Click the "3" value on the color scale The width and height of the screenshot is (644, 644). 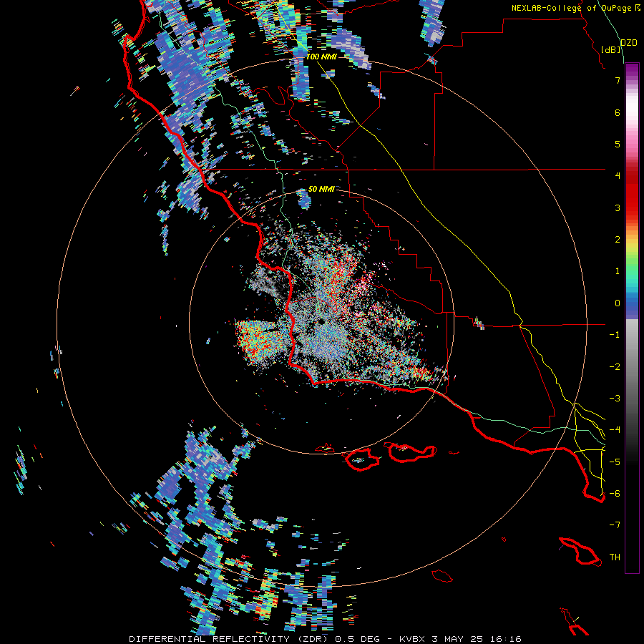point(618,208)
